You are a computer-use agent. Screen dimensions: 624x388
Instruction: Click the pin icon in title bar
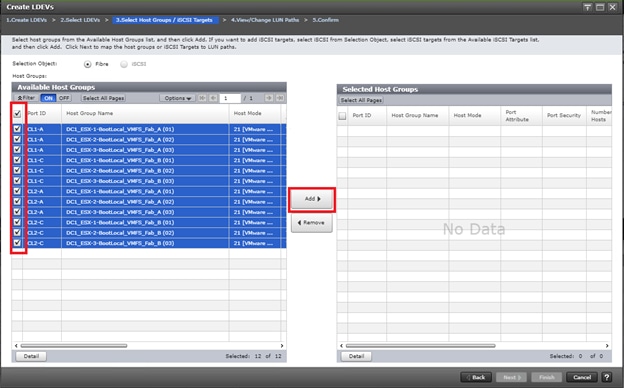click(587, 7)
